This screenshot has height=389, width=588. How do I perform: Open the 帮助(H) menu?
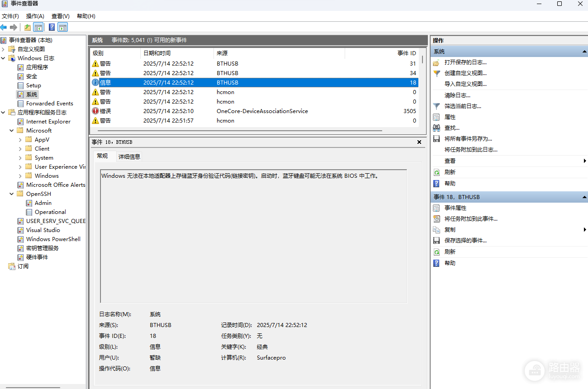86,16
